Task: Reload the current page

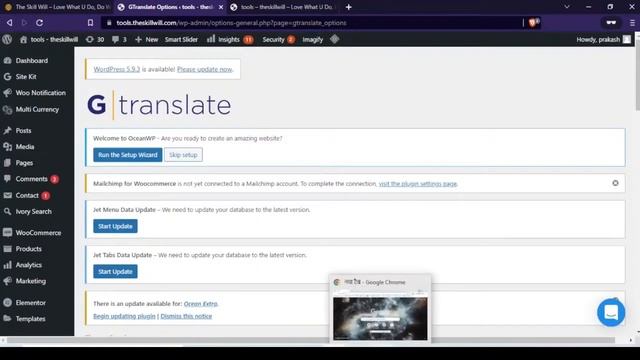Action: pos(40,23)
